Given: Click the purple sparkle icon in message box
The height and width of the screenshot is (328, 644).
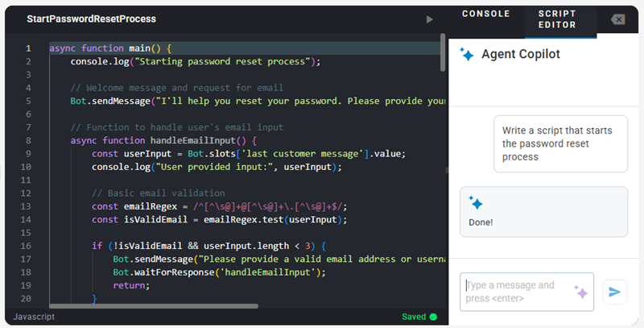Looking at the screenshot, I should click(x=580, y=292).
